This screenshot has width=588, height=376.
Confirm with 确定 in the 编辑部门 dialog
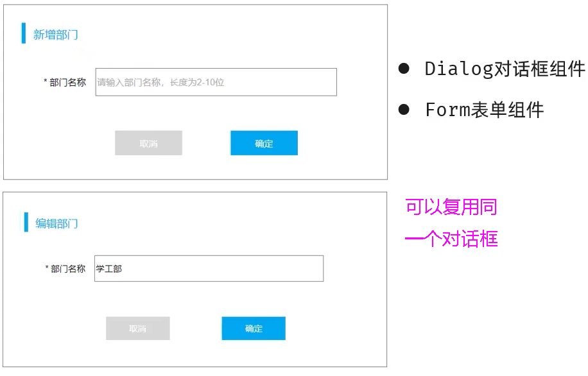[254, 329]
